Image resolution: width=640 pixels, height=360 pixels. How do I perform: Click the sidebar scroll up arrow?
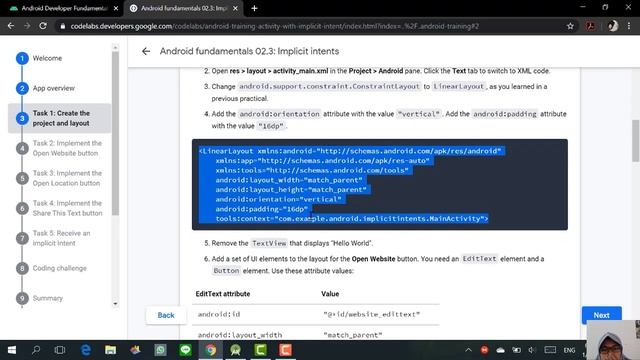[x=115, y=48]
